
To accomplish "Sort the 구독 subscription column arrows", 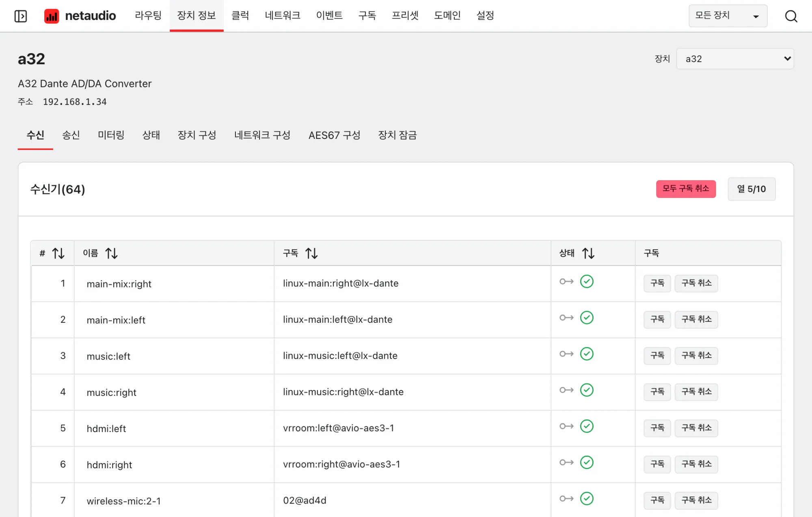I will point(311,253).
